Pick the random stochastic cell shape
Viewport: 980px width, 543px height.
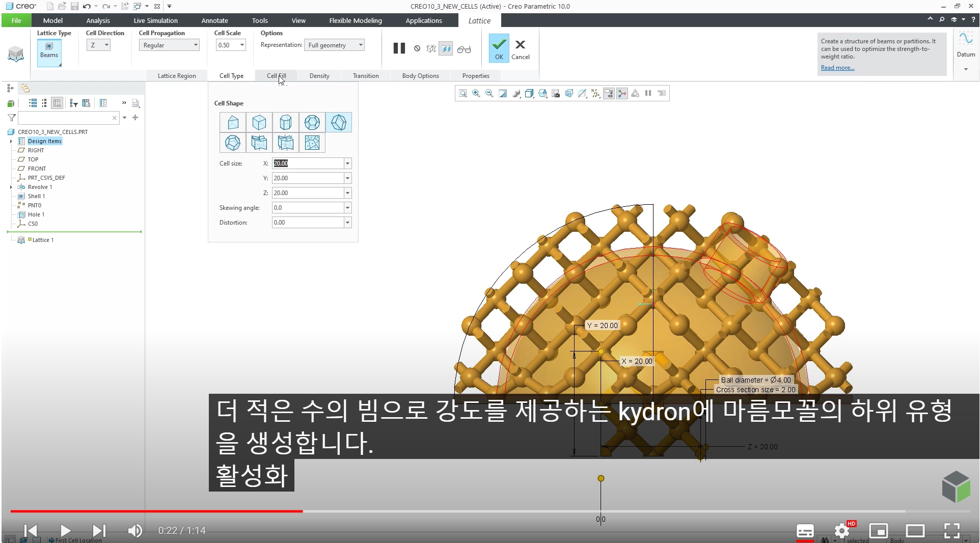click(312, 143)
